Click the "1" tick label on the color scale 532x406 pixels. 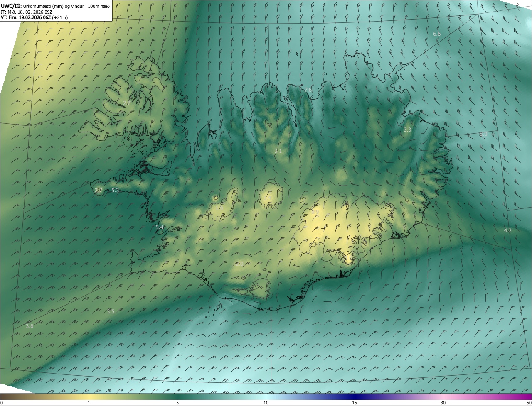(x=89, y=403)
